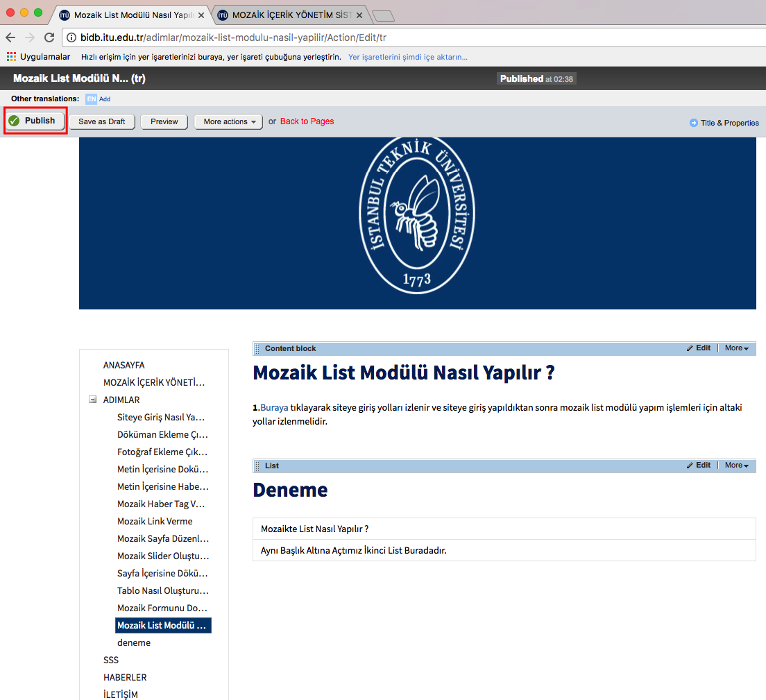Open Metin İçerisine Habe... page
The image size is (766, 700).
pyautogui.click(x=162, y=486)
